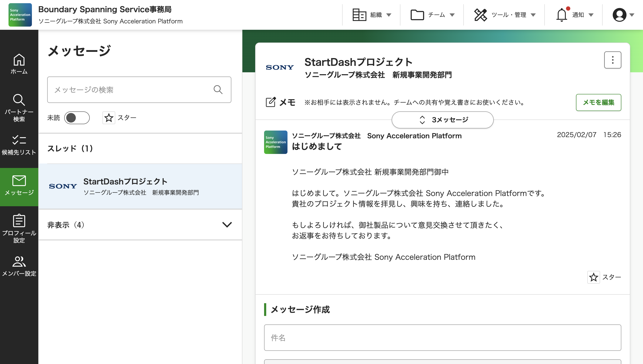Screen dimensions: 643x364
Task: Open プロフィール設定 in the sidebar
Action: click(19, 229)
